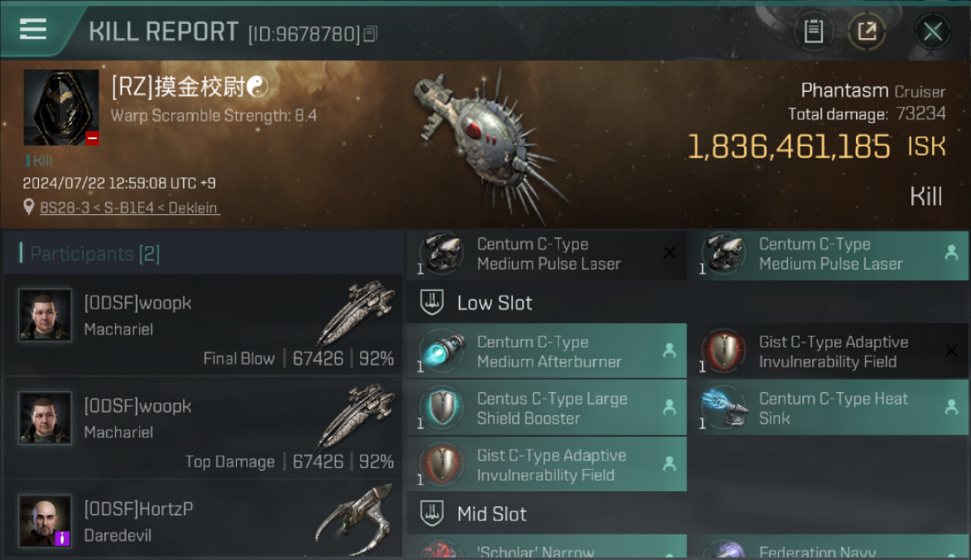View HortzP Daredevil participant portrait
The height and width of the screenshot is (560, 971).
click(x=45, y=520)
